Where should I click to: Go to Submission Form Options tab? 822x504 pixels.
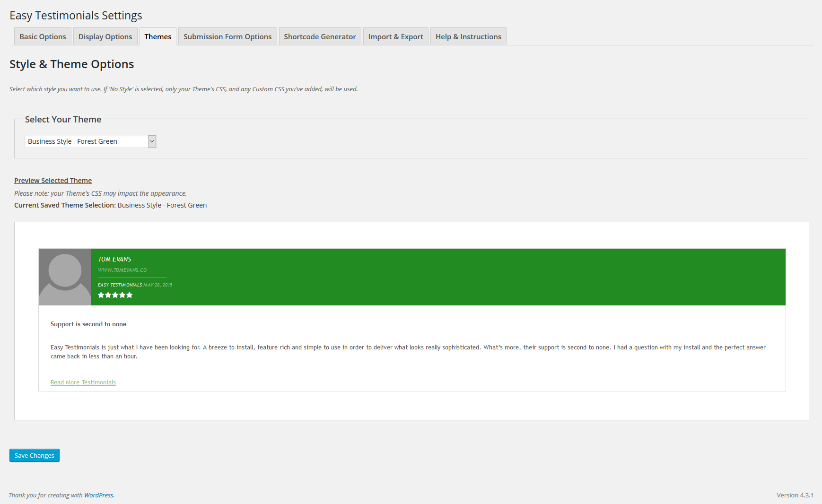[x=227, y=37]
